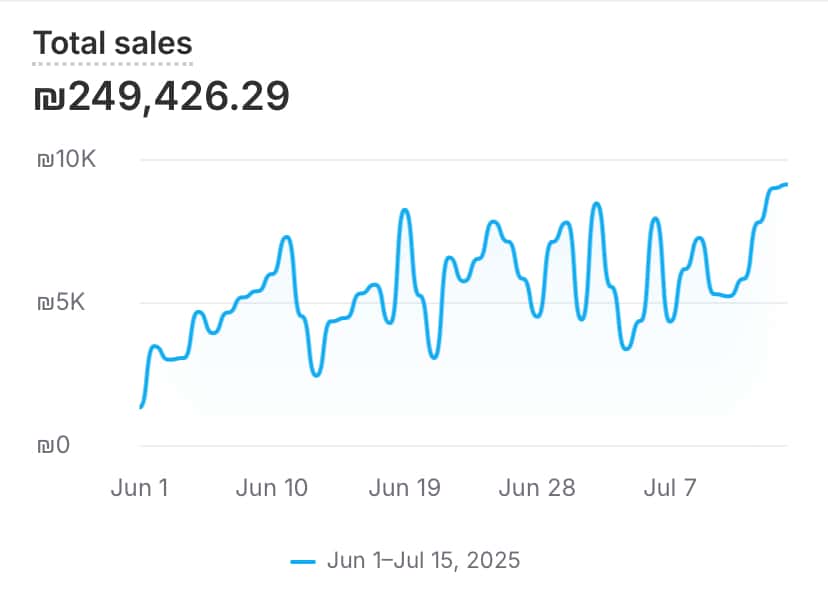This screenshot has width=828, height=594.
Task: Click the Jun 28 date label
Action: pos(537,488)
